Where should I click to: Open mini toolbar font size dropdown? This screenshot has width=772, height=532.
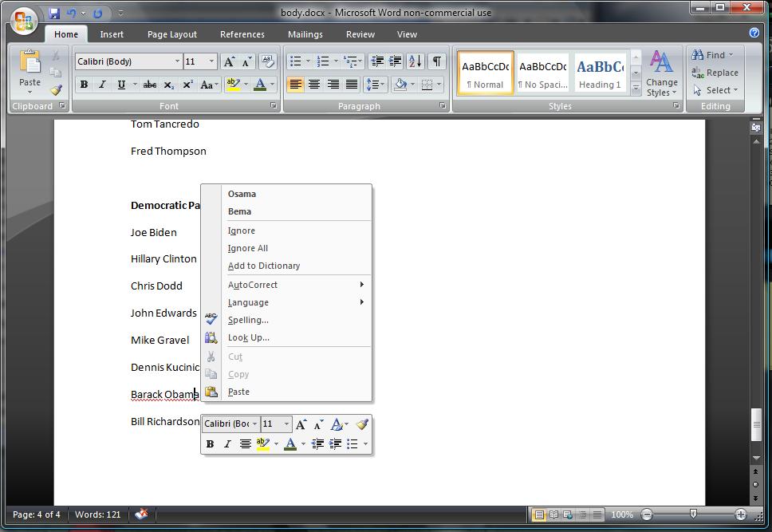pos(286,424)
